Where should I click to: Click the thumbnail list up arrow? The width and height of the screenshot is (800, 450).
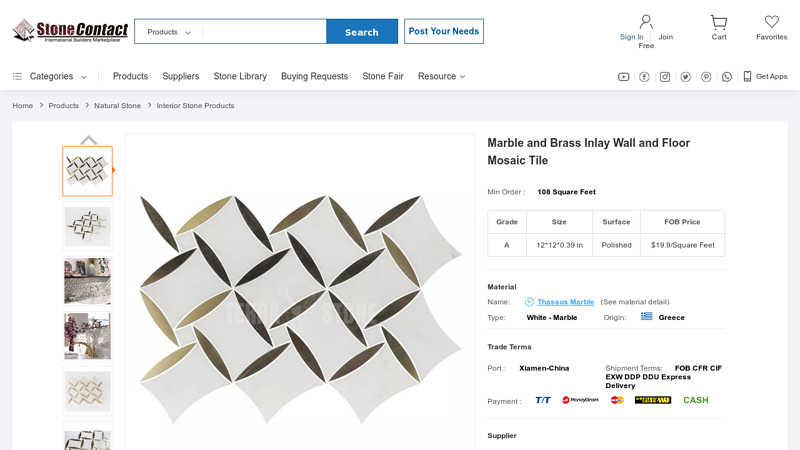tap(88, 140)
